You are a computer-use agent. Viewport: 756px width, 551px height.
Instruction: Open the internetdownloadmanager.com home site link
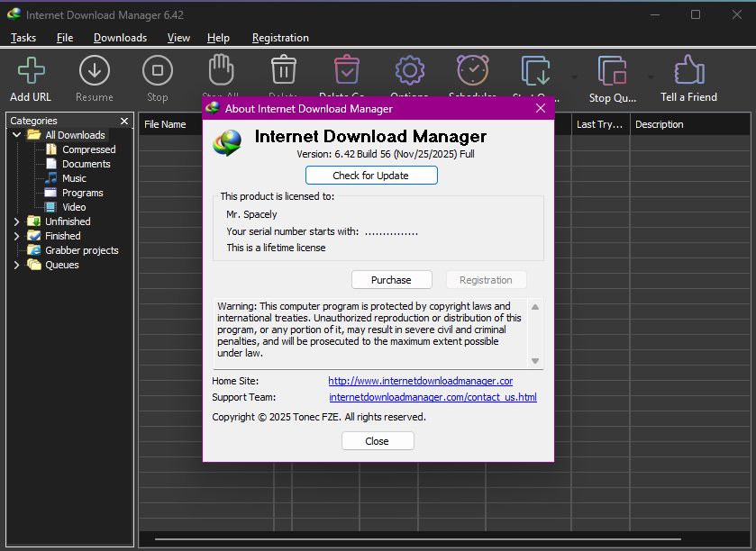pos(420,382)
